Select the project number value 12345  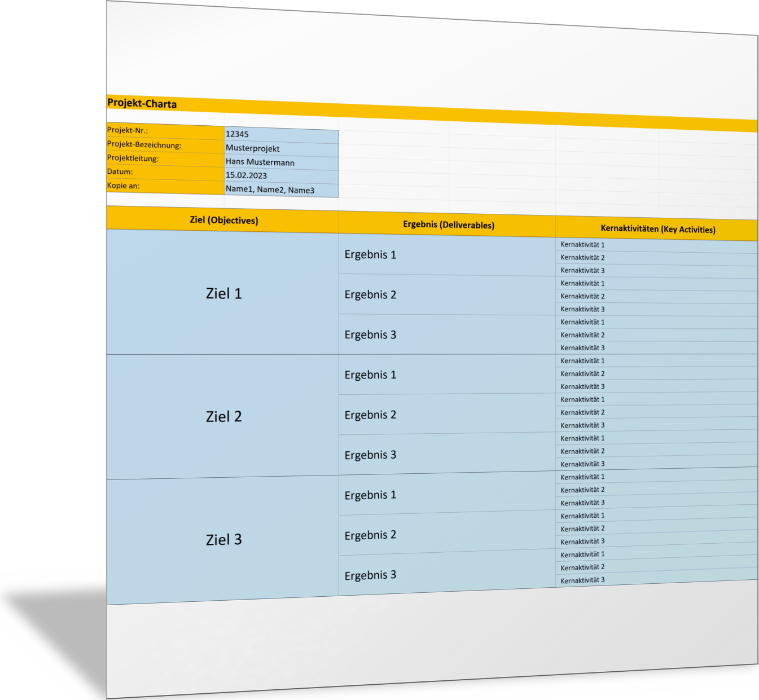click(282, 135)
